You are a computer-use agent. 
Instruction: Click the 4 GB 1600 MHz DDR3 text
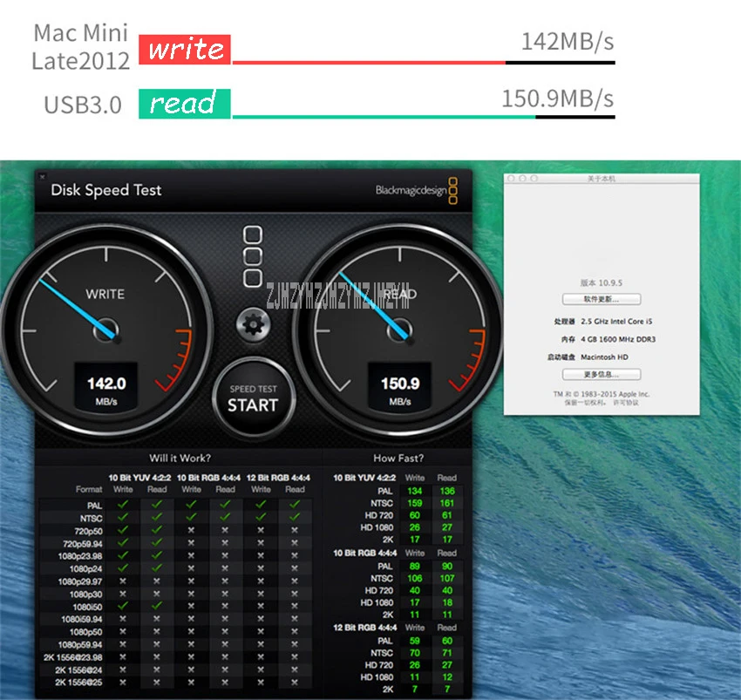[x=618, y=339]
